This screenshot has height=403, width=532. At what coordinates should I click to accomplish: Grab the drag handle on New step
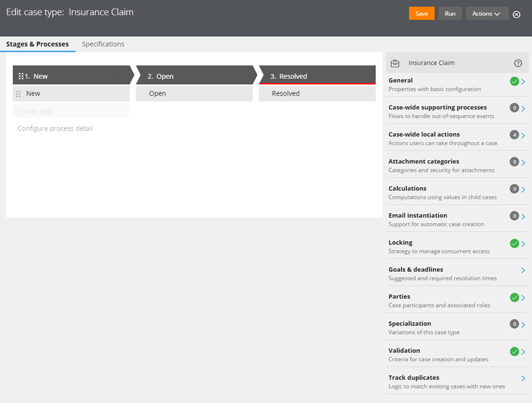[x=19, y=94]
